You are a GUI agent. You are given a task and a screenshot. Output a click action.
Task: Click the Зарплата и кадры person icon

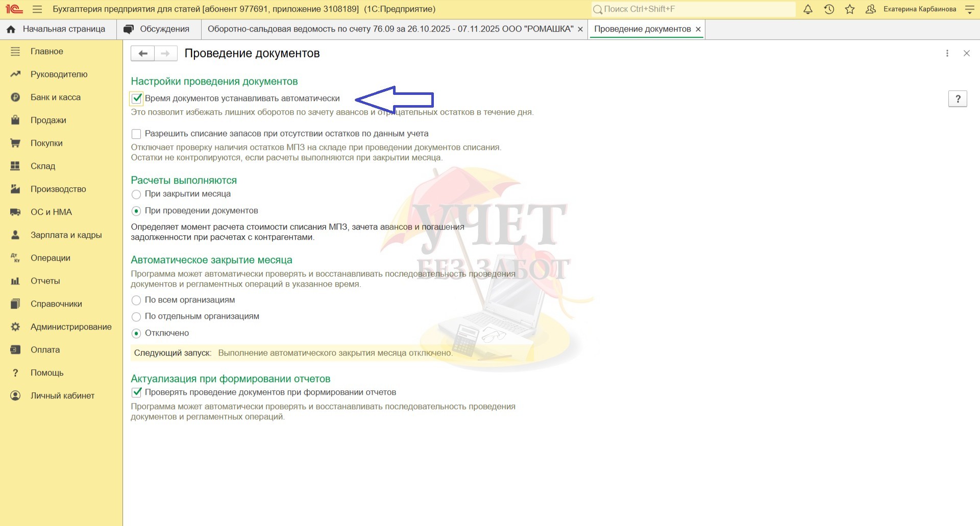tap(15, 235)
